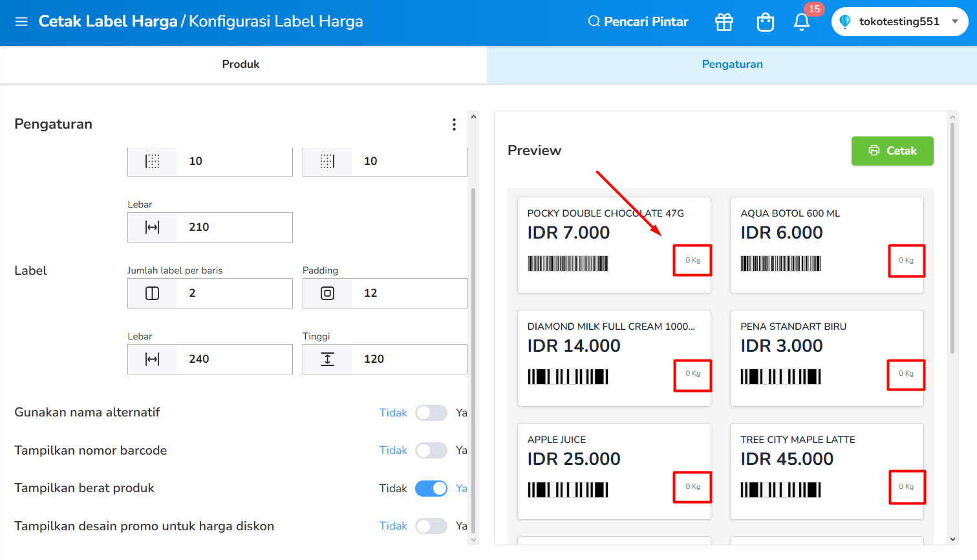
Task: Toggle Tampilkan desain promo untuk harga diskon
Action: 431,526
